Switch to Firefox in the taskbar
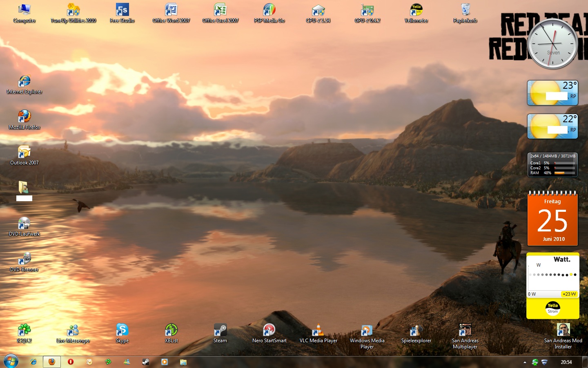Viewport: 588px width, 368px height. point(52,362)
